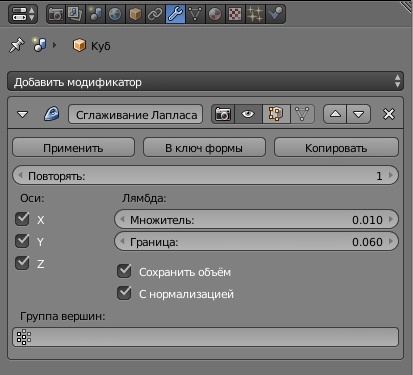The width and height of the screenshot is (413, 375).
Task: Click the scene icon in breadcrumb
Action: pyautogui.click(x=40, y=45)
